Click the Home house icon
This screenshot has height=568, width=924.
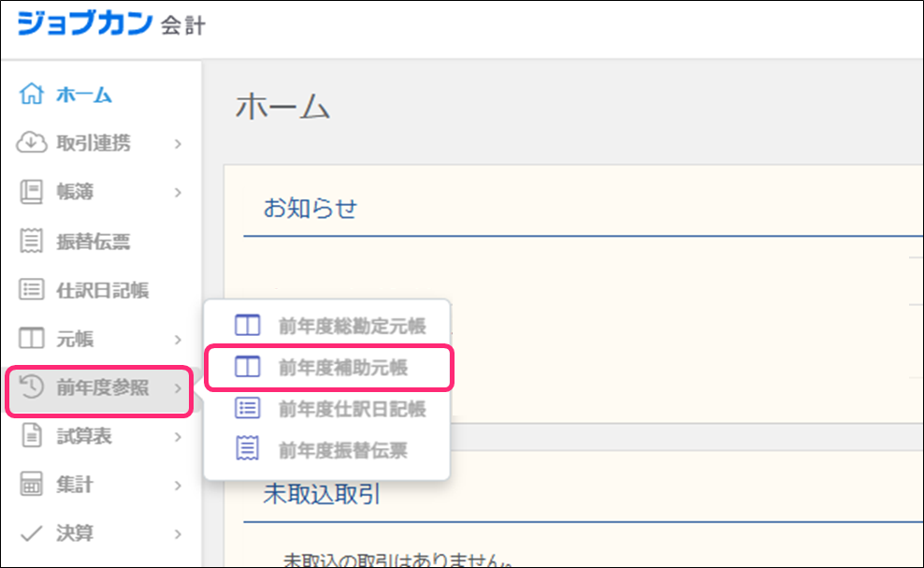[32, 95]
